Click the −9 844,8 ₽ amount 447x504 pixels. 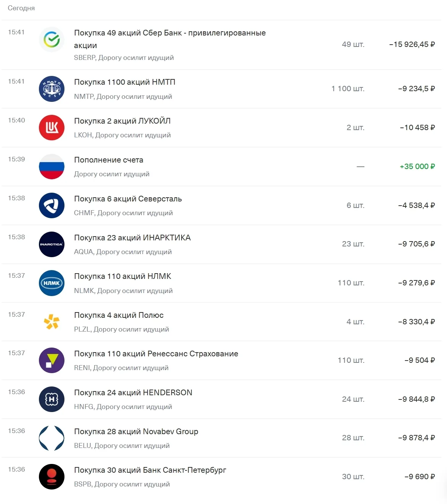[416, 399]
